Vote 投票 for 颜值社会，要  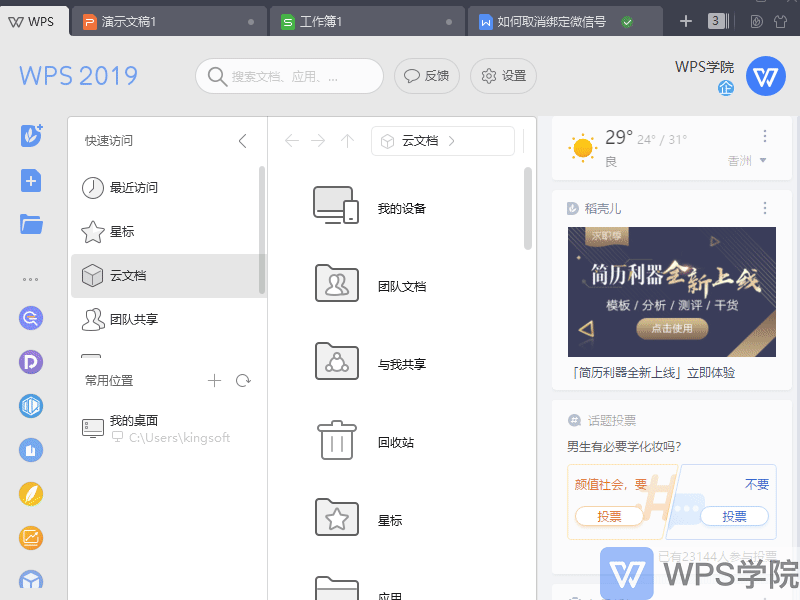[609, 516]
